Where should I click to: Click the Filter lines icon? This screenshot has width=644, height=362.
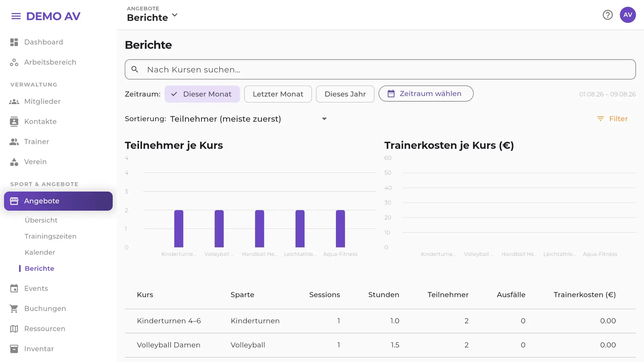point(600,118)
